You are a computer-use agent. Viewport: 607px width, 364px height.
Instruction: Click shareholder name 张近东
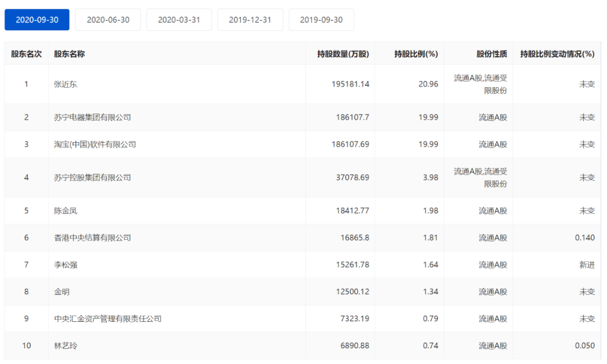(65, 84)
